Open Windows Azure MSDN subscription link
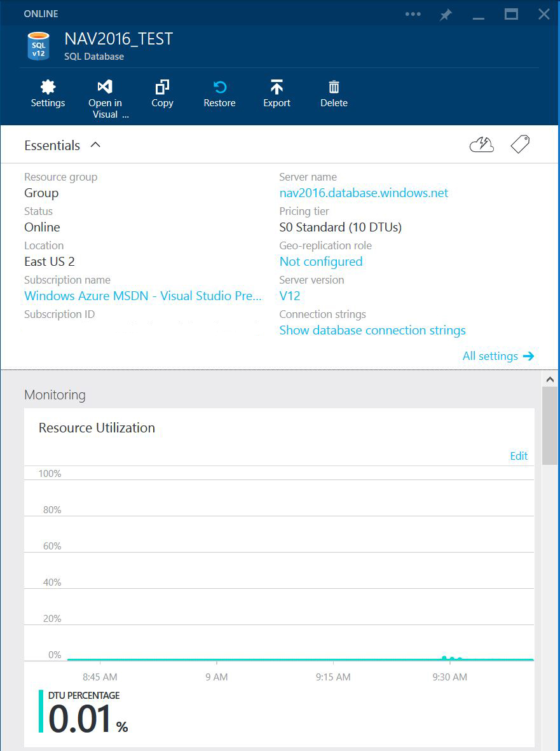 143,296
